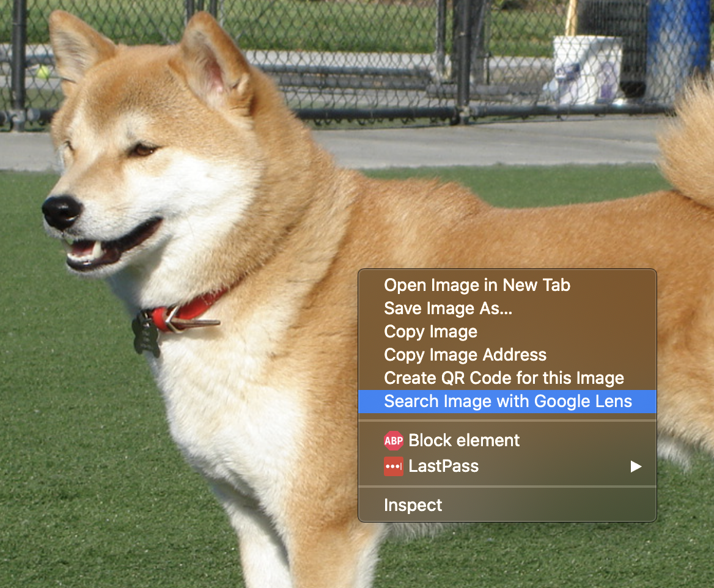Select Inspect from the context menu
This screenshot has width=714, height=588.
click(413, 505)
